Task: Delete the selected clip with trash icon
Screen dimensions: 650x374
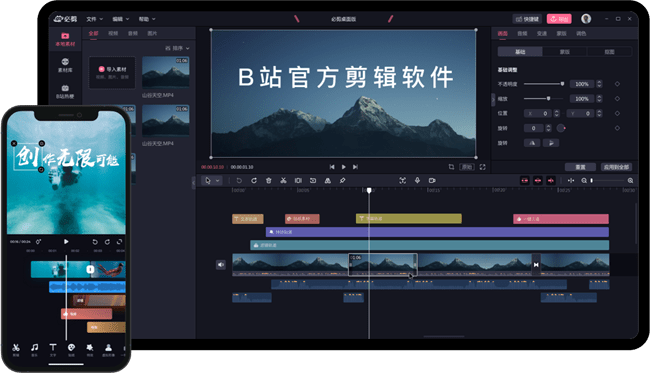Action: [269, 180]
